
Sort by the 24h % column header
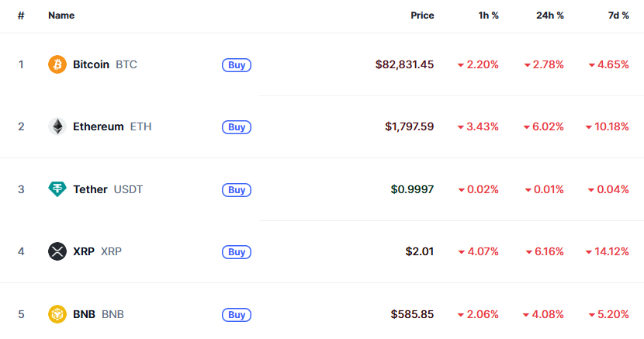coord(550,16)
